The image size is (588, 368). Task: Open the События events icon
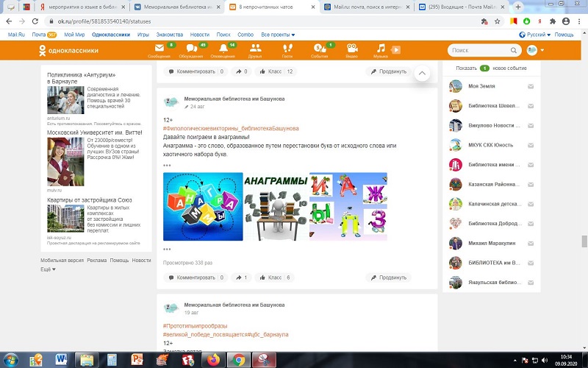(320, 50)
